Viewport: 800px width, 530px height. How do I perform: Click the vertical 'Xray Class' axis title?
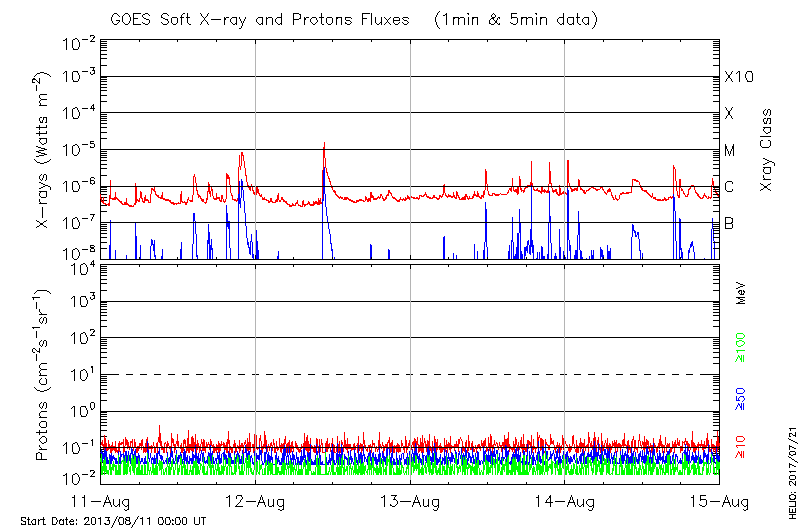tap(767, 152)
